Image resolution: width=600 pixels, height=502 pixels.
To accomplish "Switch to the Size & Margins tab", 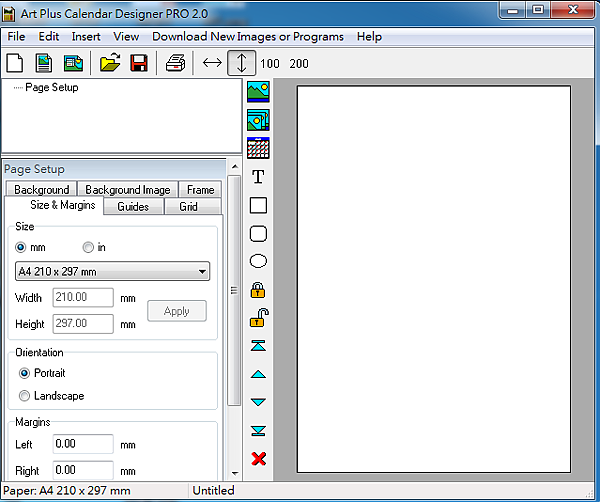I will (54, 205).
